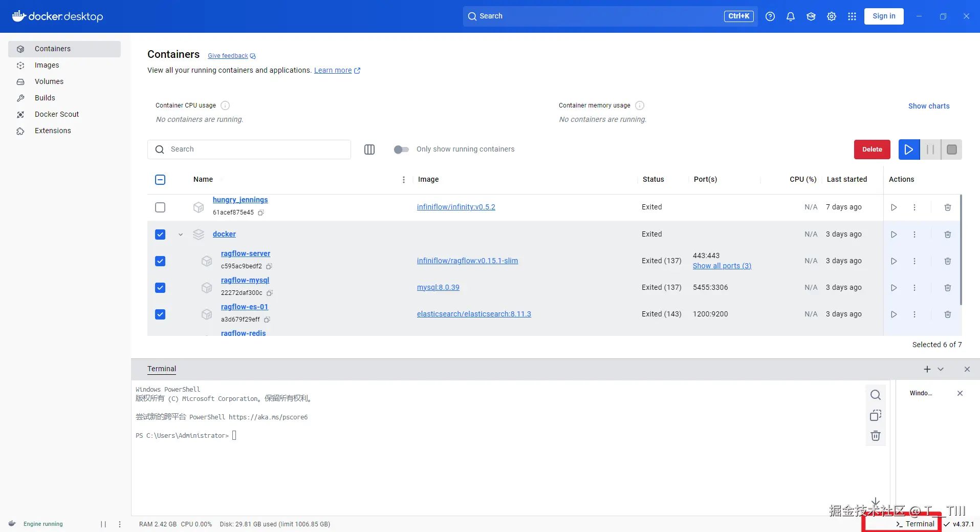Open the Learning center icon in header
Viewport: 980px width, 532px height.
(811, 16)
